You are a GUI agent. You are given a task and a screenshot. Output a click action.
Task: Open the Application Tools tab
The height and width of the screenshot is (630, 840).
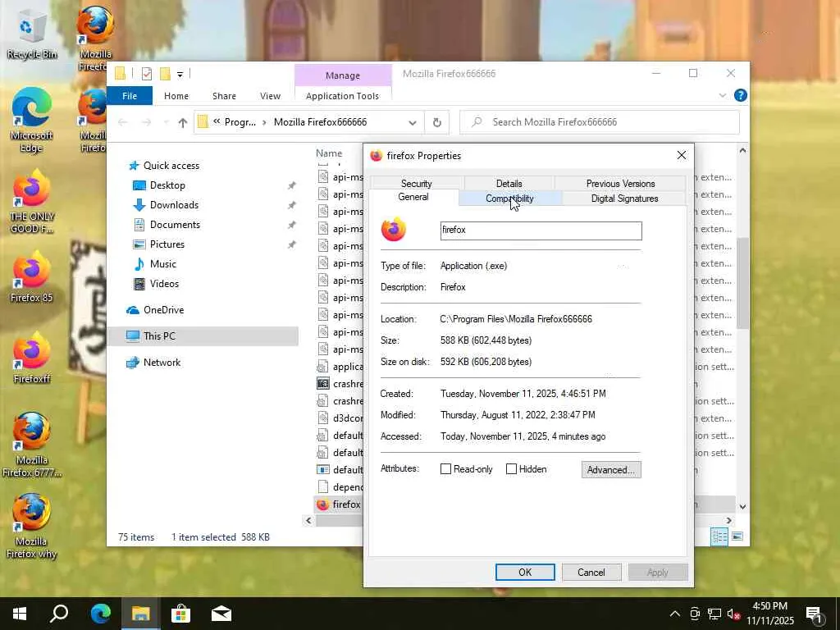[342, 96]
